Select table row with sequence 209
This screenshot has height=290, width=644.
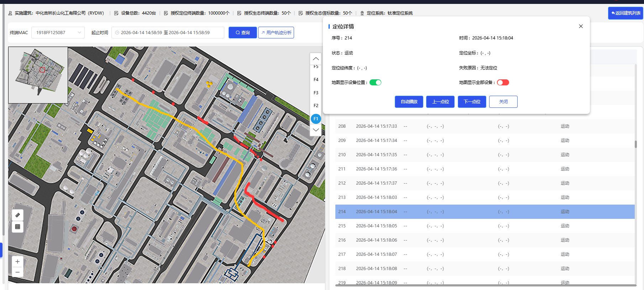tap(485, 141)
